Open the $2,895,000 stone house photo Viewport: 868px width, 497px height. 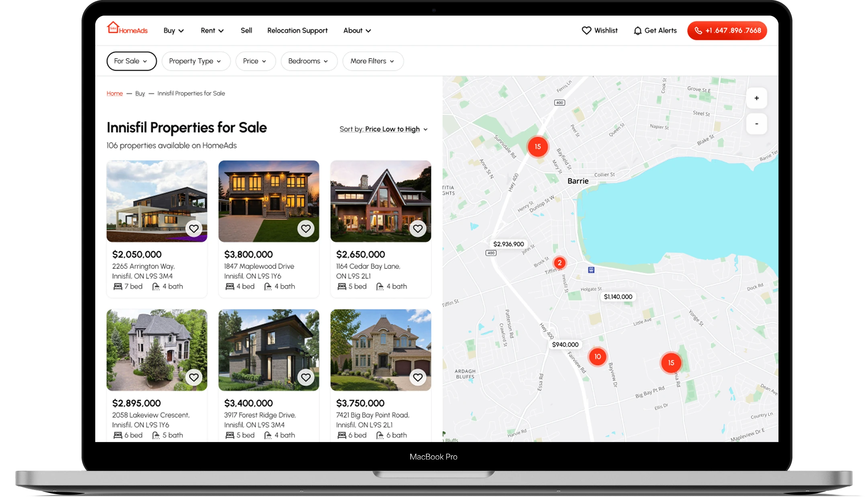coord(157,350)
